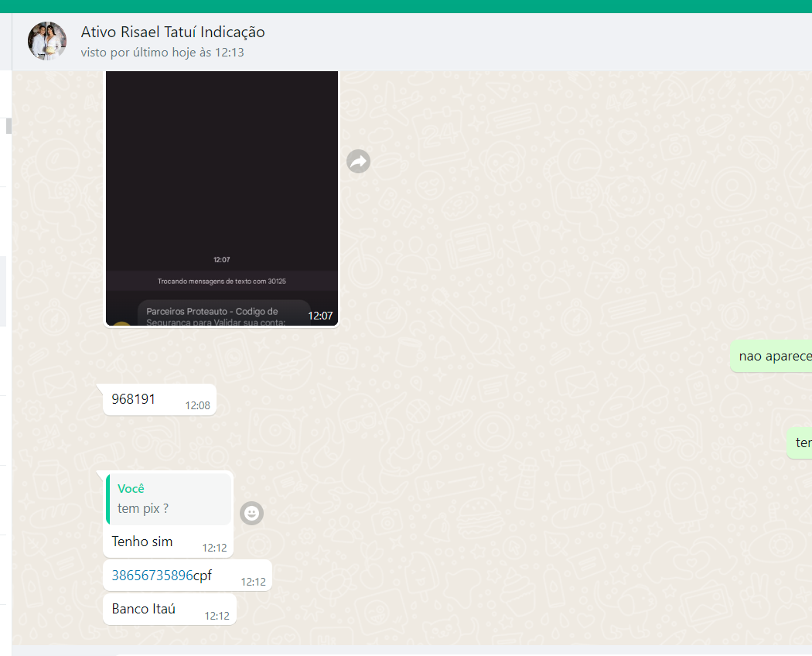Click the 12:08 timestamp on 968191 message
The image size is (812, 656).
click(x=197, y=405)
